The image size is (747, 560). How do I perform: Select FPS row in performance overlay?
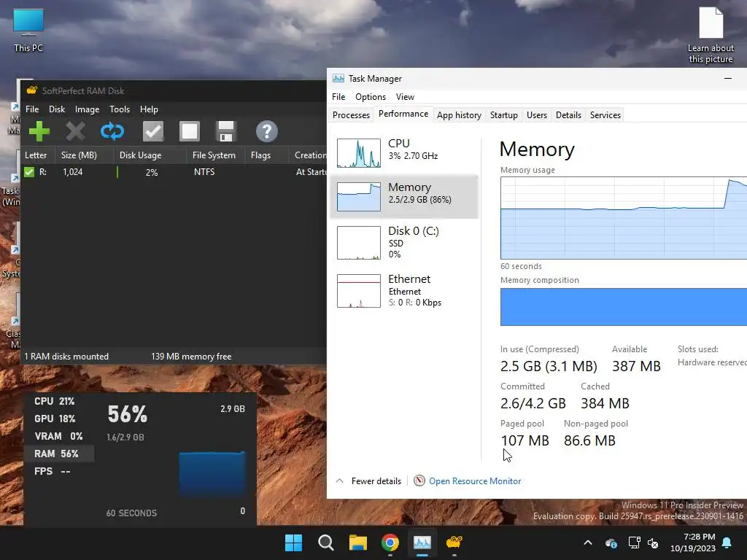click(59, 472)
